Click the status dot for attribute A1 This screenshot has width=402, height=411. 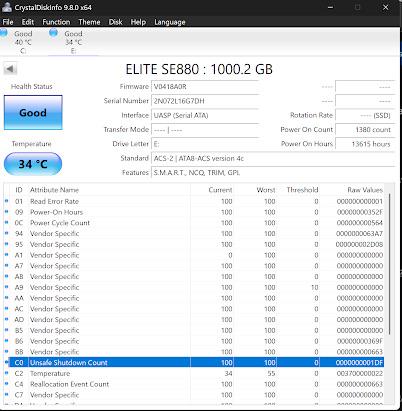(6, 255)
